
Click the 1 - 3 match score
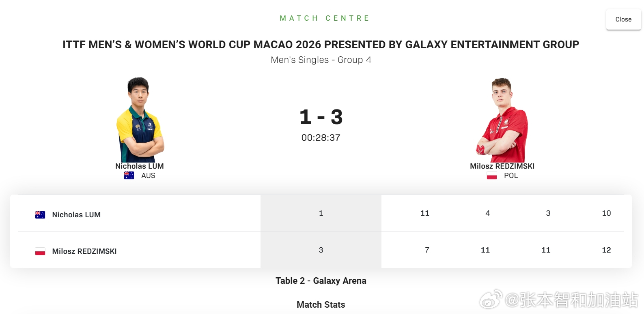(321, 117)
